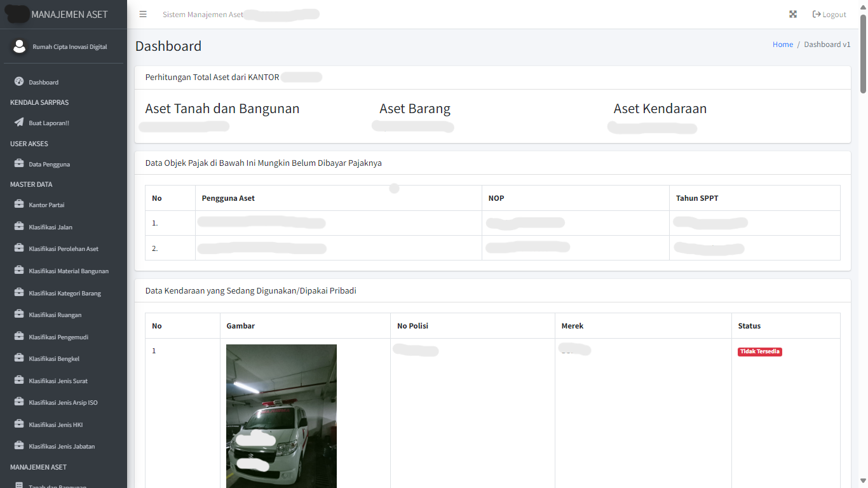Select Klasifikasi Material Bangunan in sidebar
This screenshot has width=868, height=488.
pyautogui.click(x=69, y=271)
